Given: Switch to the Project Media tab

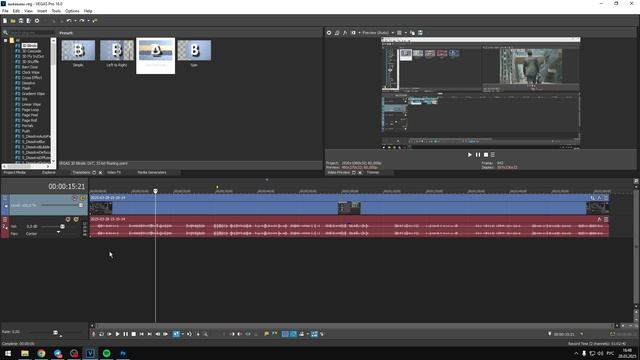Looking at the screenshot, I should pos(15,173).
